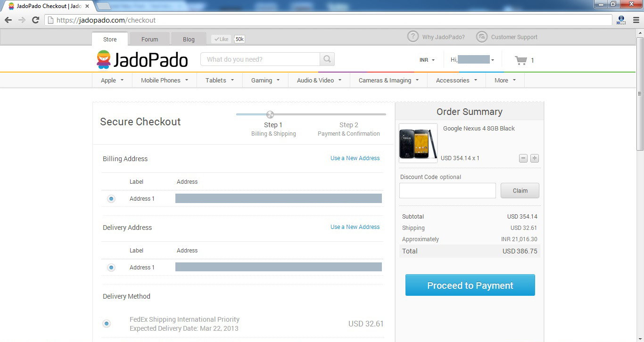The image size is (644, 342).
Task: Close the JadoPado Checkout browser tab
Action: click(x=87, y=7)
